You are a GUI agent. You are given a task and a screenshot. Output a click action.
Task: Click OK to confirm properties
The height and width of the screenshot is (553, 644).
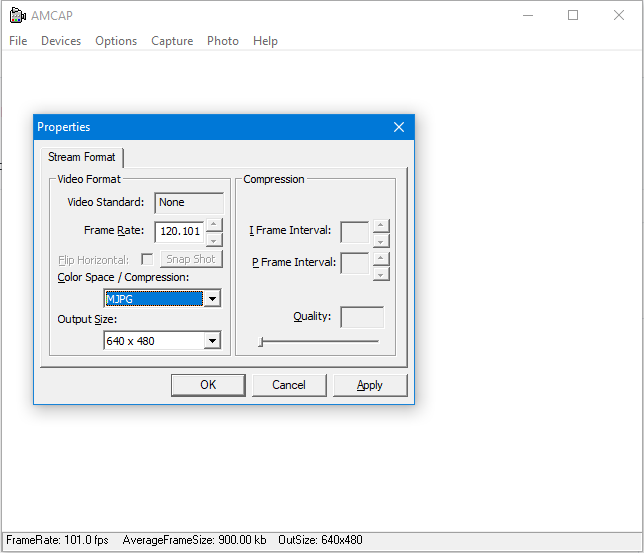(208, 385)
